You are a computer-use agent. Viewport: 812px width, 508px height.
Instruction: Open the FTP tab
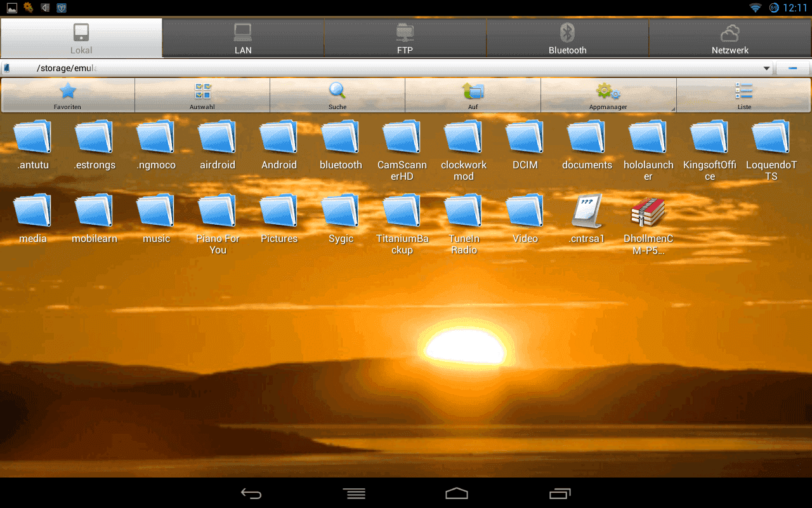(405, 38)
